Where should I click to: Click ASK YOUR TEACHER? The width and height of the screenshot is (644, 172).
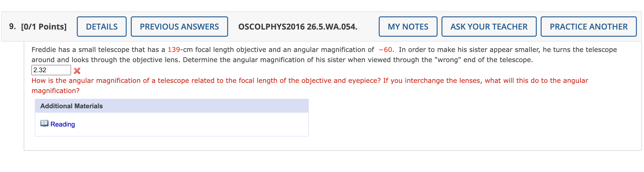pos(489,26)
